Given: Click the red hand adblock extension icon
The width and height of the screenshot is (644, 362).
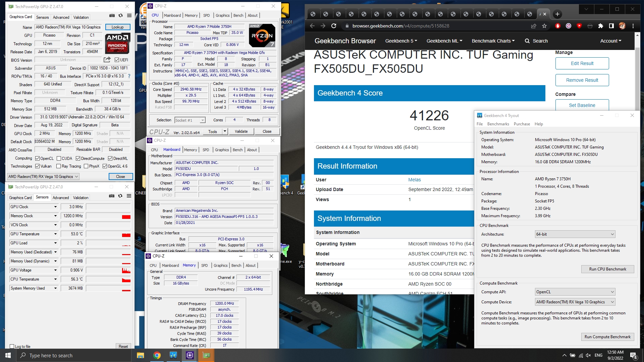Looking at the screenshot, I should tap(558, 26).
